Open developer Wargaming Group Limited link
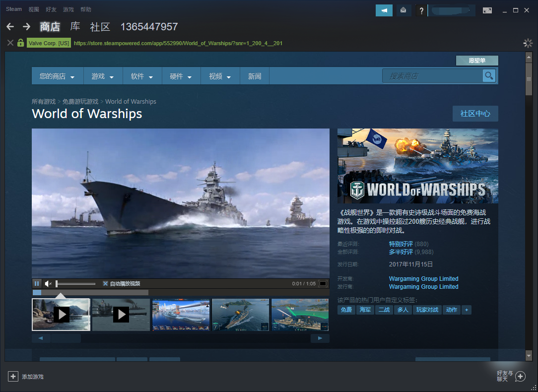The image size is (538, 392). tap(423, 278)
